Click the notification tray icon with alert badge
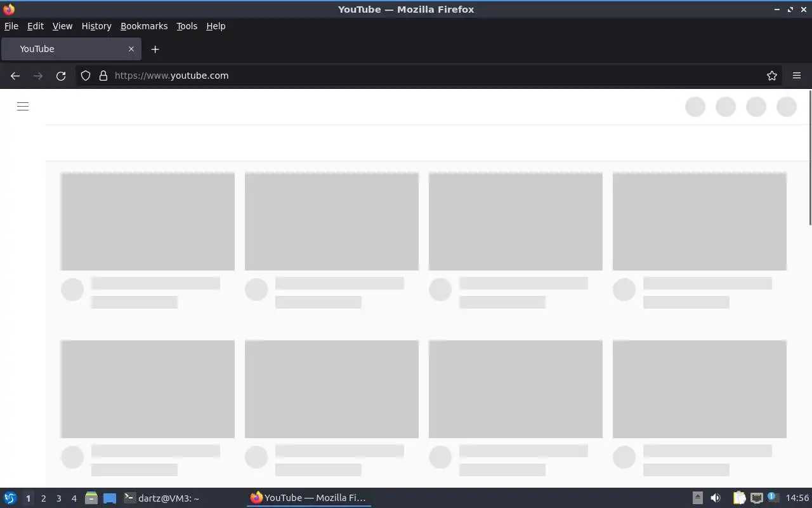 click(x=773, y=498)
